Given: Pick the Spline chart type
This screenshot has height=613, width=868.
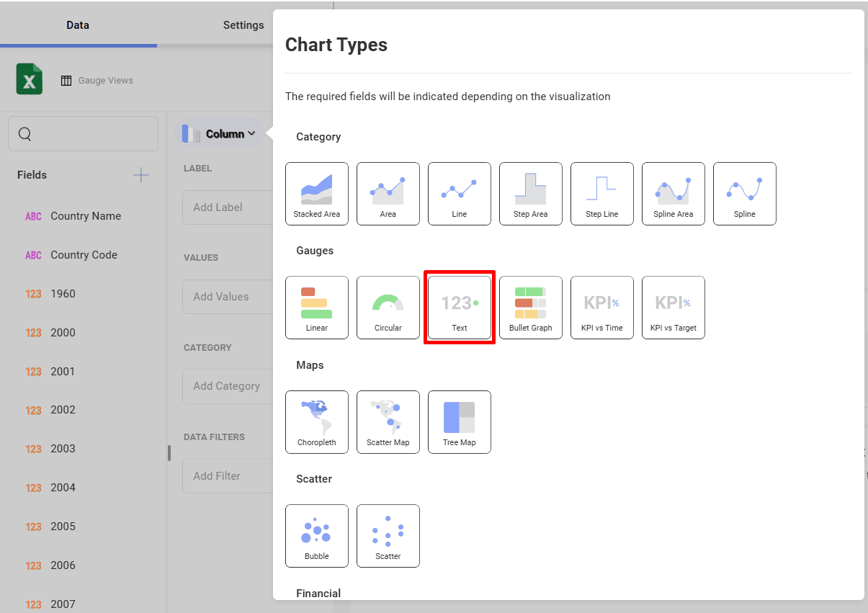Looking at the screenshot, I should [745, 194].
